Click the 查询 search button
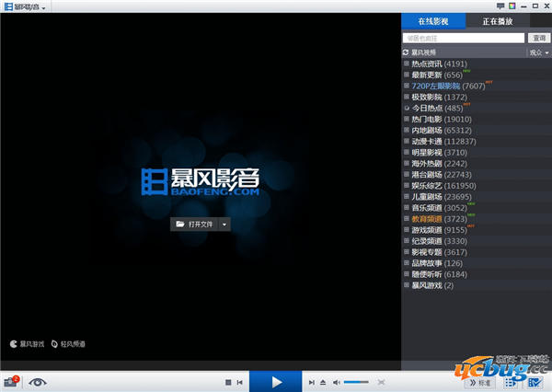 (539, 38)
